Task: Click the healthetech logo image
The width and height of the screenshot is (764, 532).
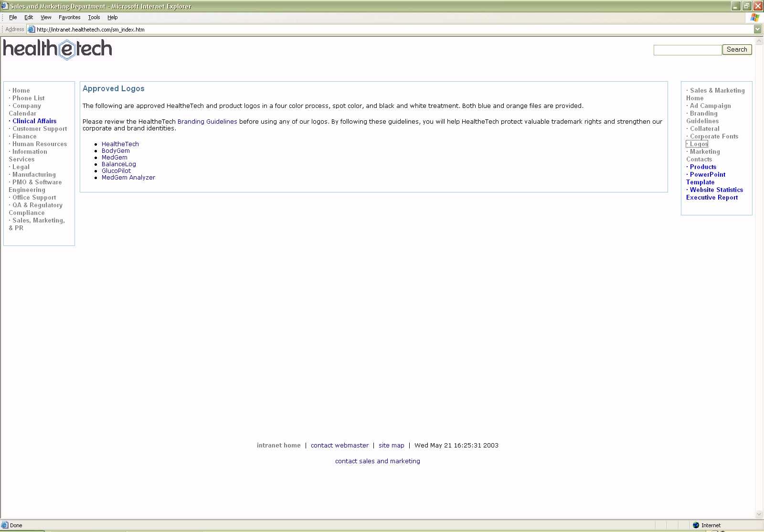Action: 58,49
